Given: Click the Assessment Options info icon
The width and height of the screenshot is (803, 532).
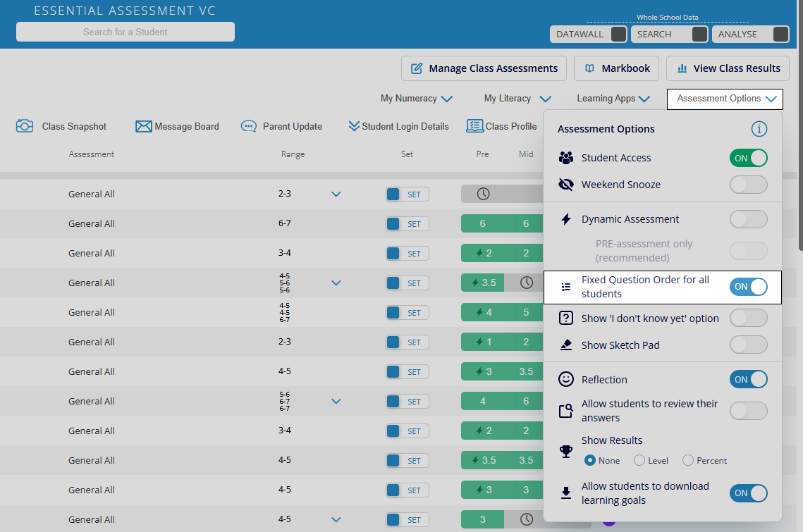Looking at the screenshot, I should pos(759,129).
